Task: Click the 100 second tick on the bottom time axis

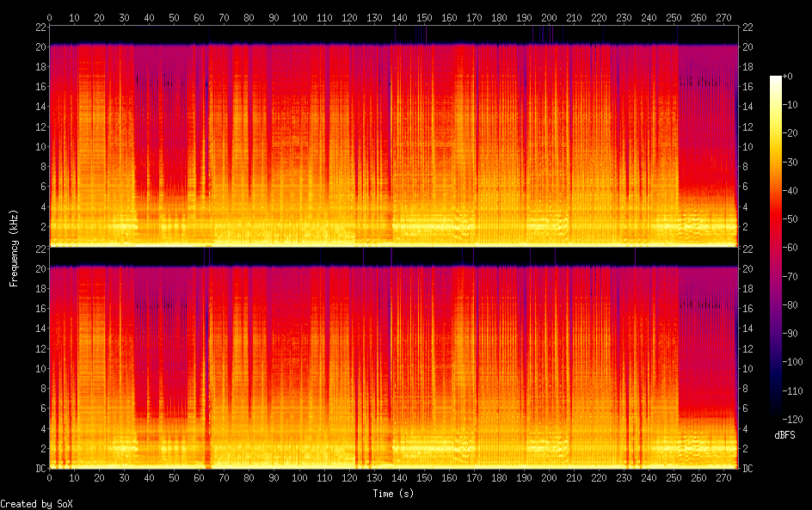Action: pyautogui.click(x=298, y=479)
